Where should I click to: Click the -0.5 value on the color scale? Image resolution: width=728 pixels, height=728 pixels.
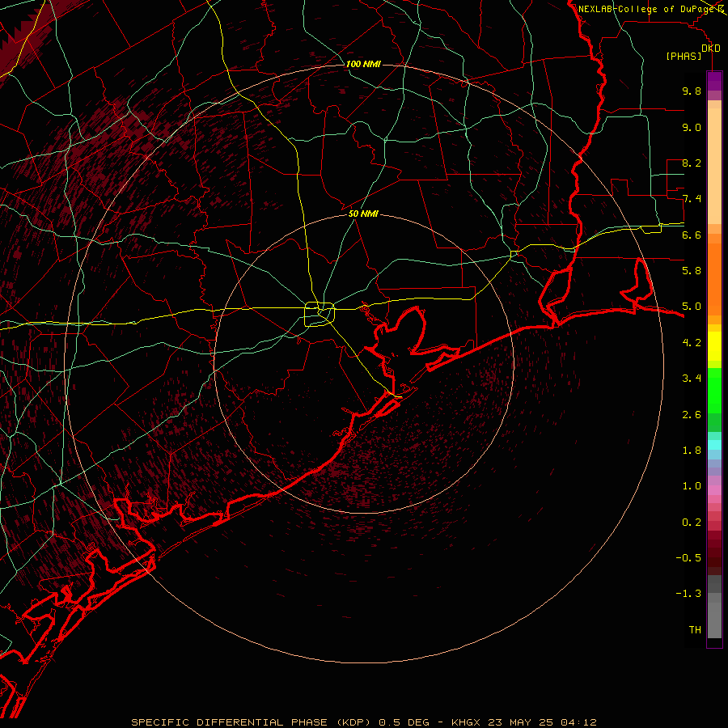tap(688, 558)
